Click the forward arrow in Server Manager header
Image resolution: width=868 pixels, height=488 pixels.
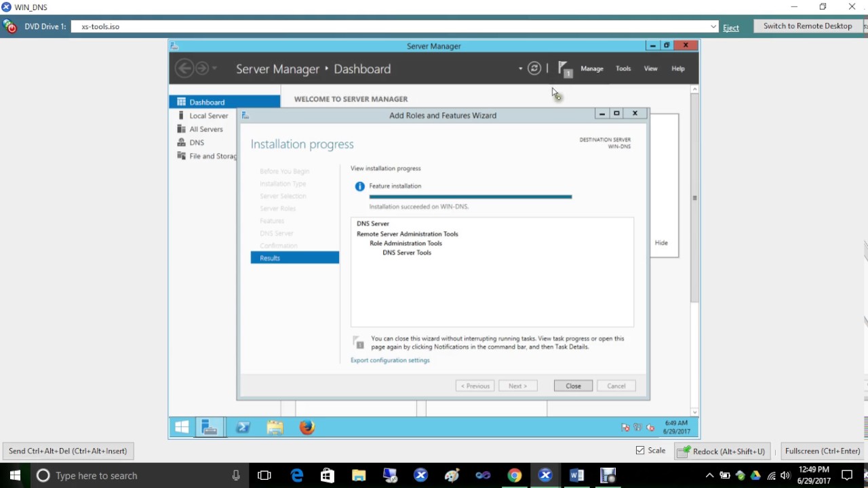pyautogui.click(x=202, y=68)
